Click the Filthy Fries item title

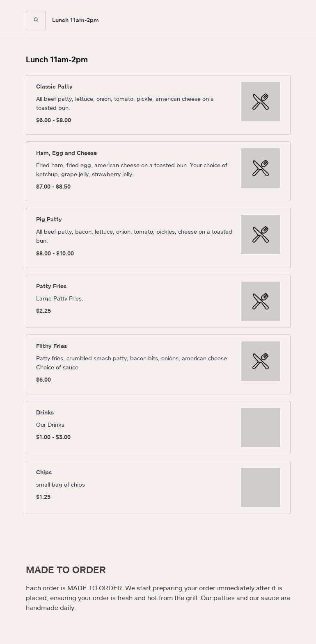(x=51, y=346)
